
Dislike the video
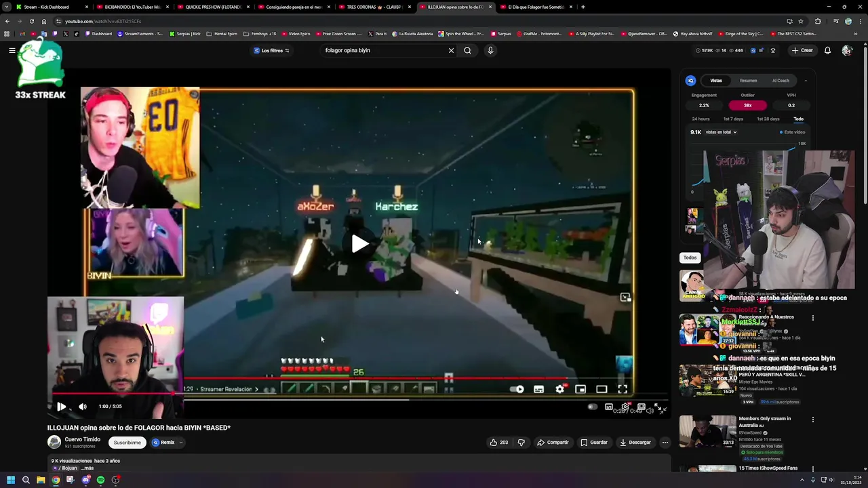(521, 443)
